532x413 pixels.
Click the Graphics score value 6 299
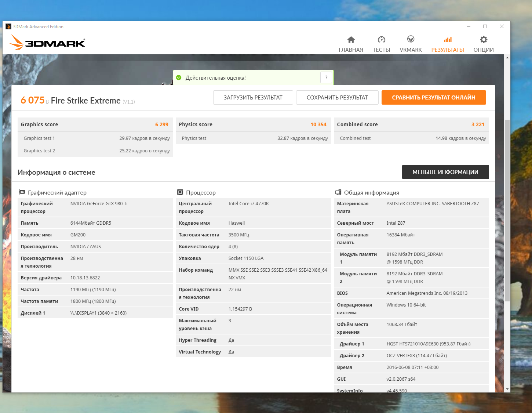coord(162,124)
